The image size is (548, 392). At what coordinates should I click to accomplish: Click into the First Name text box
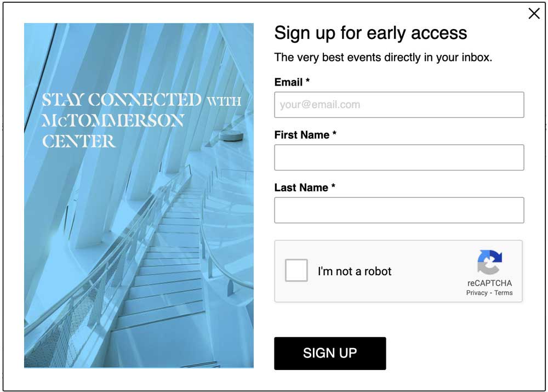pos(399,157)
